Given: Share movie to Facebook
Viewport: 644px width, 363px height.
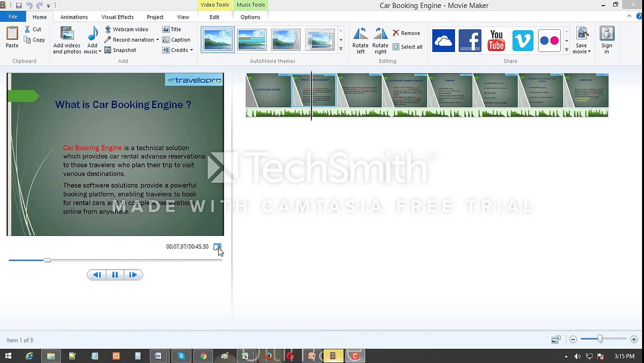Looking at the screenshot, I should (x=470, y=40).
